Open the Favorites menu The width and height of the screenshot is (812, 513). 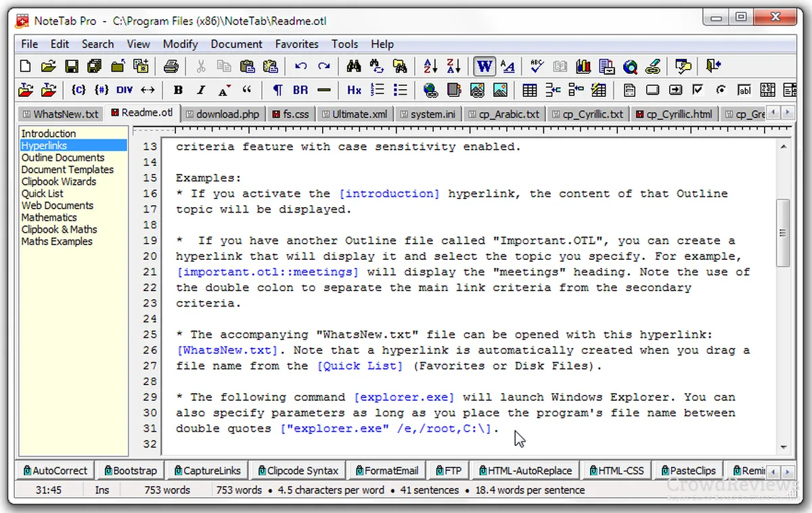[296, 44]
